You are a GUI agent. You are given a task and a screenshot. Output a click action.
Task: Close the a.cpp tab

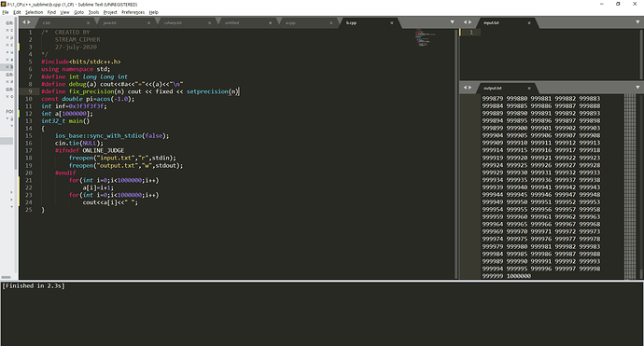(331, 23)
